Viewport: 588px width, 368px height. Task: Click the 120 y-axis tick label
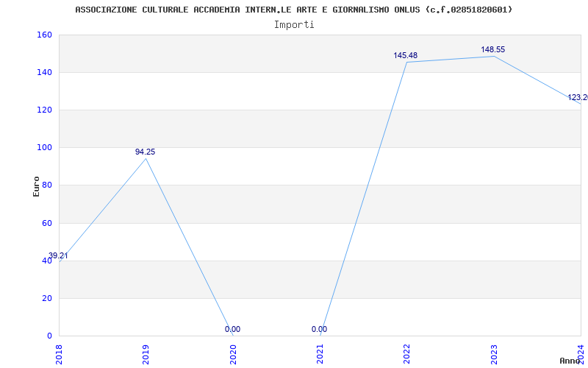point(44,110)
